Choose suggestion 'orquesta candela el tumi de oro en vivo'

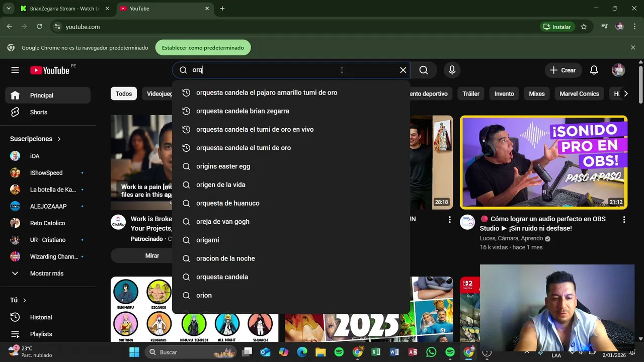[x=291, y=129]
